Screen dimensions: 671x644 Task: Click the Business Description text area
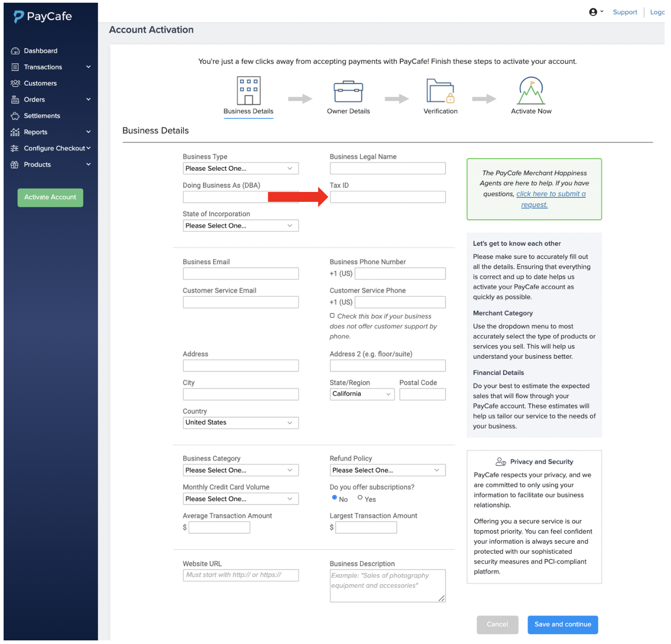[x=388, y=586]
